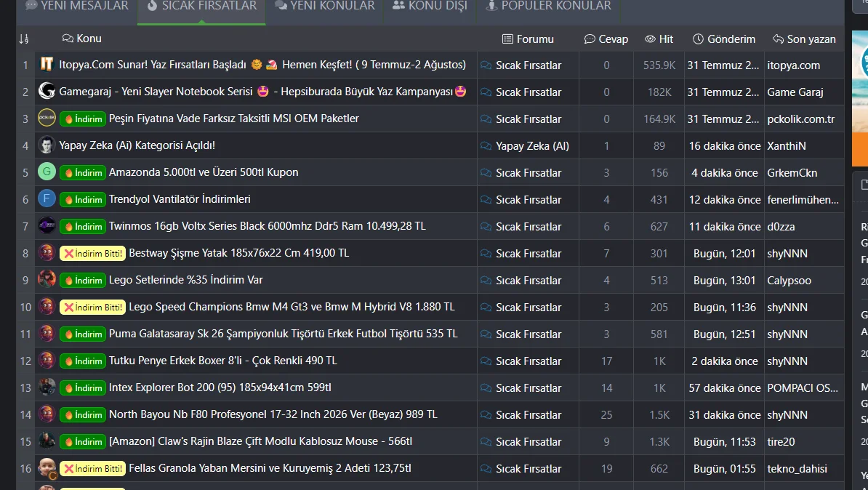The height and width of the screenshot is (490, 868).
Task: Sort topics by the Hit column
Action: (659, 39)
